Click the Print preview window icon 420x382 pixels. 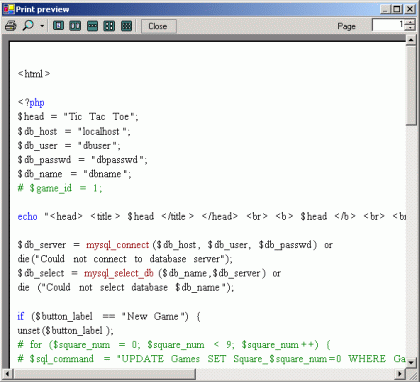9,9
